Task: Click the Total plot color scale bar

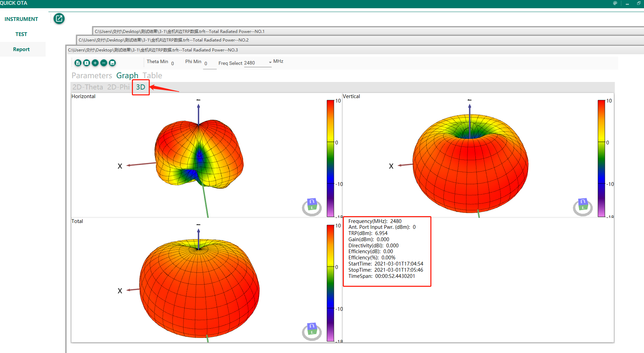Action: 330,283
